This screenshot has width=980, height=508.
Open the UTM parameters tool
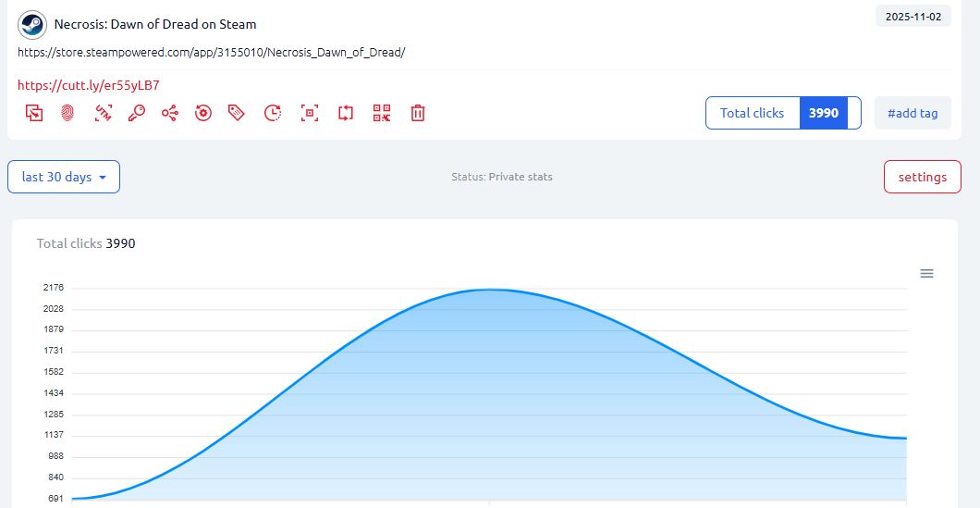point(103,113)
